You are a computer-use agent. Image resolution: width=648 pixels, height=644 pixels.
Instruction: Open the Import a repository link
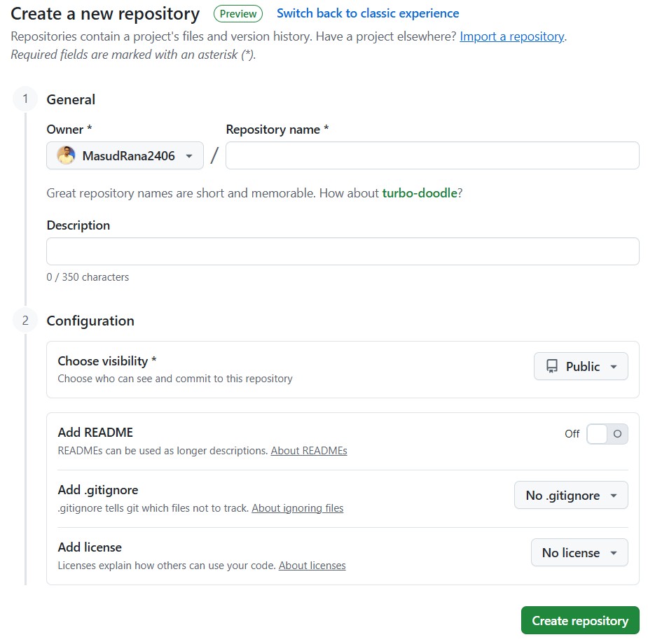tap(511, 36)
